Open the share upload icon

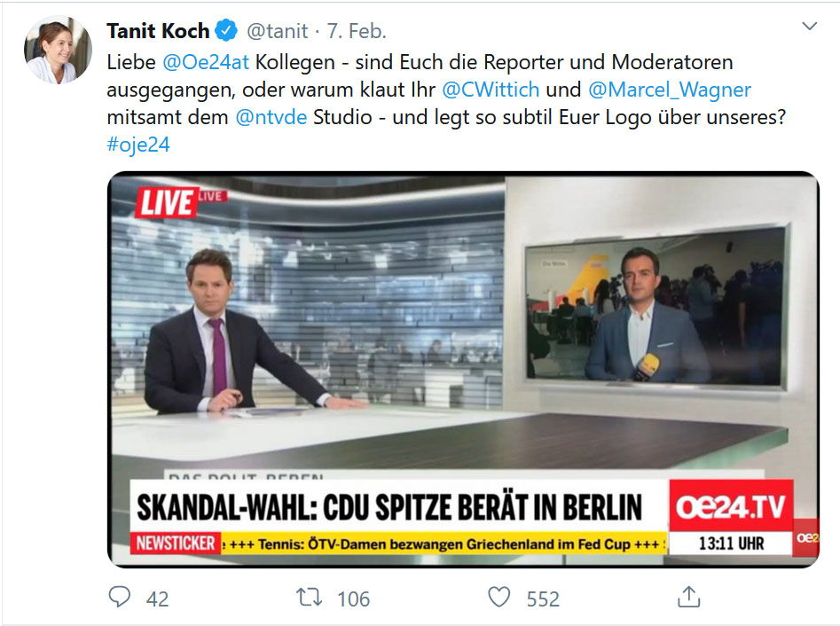pos(689,597)
